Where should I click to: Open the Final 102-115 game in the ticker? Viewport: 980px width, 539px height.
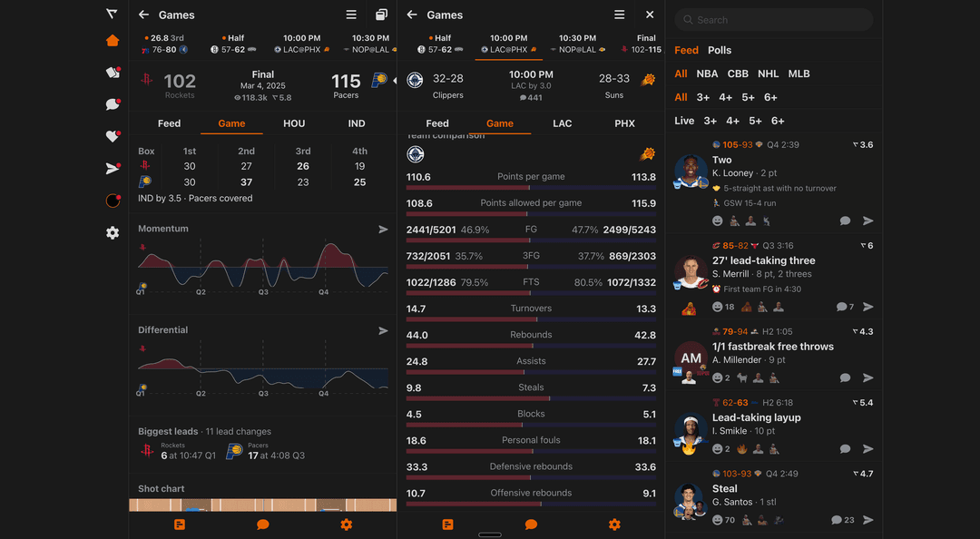point(642,44)
